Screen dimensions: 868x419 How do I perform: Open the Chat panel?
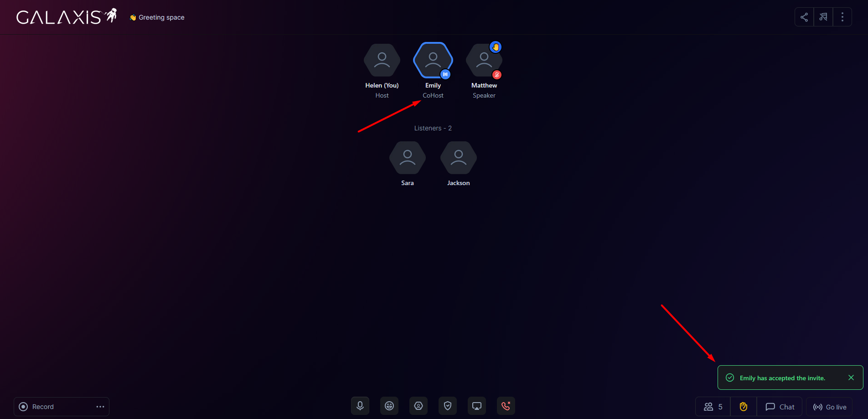(780, 407)
